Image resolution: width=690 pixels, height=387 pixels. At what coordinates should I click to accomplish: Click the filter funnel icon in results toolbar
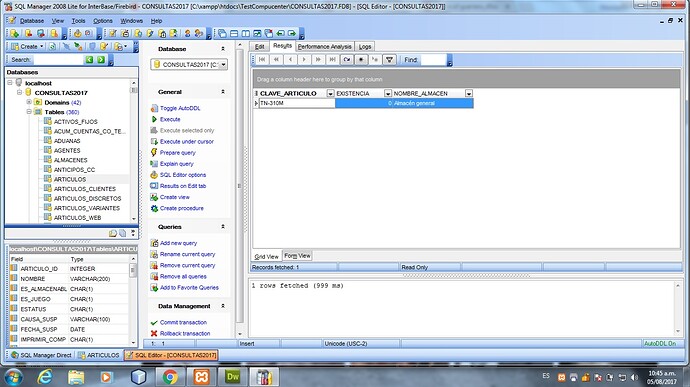point(389,59)
